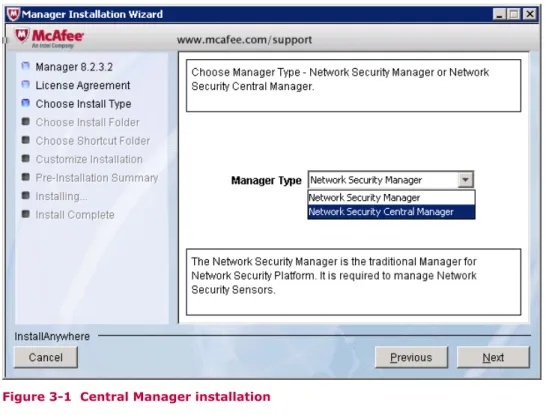Click the McAfee logo in header
The width and height of the screenshot is (546, 415).
click(x=49, y=38)
